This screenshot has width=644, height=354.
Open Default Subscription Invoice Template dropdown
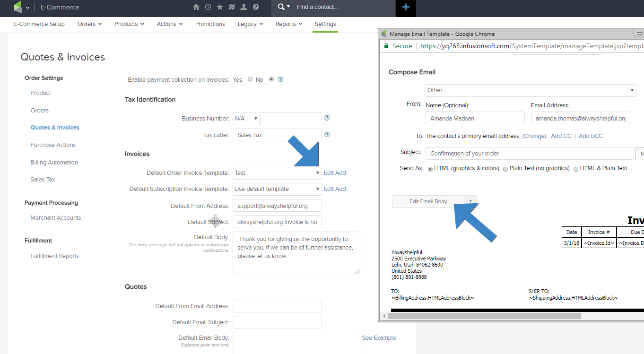(x=277, y=189)
